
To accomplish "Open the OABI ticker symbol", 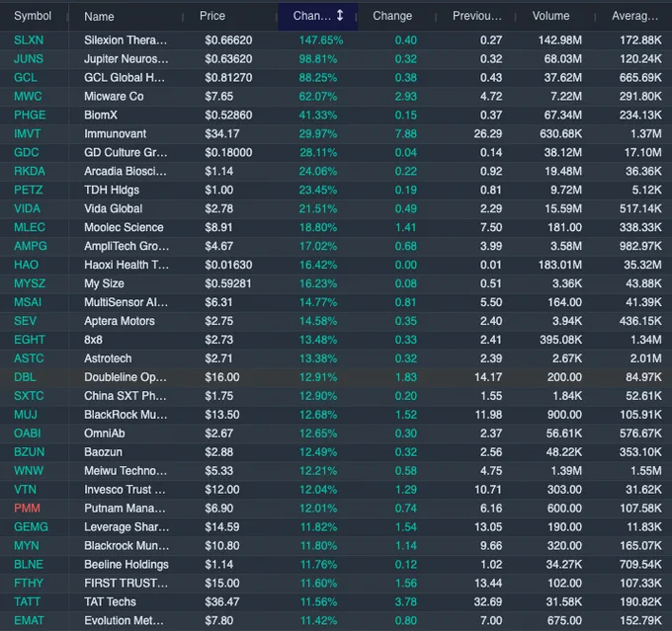I will (x=28, y=434).
